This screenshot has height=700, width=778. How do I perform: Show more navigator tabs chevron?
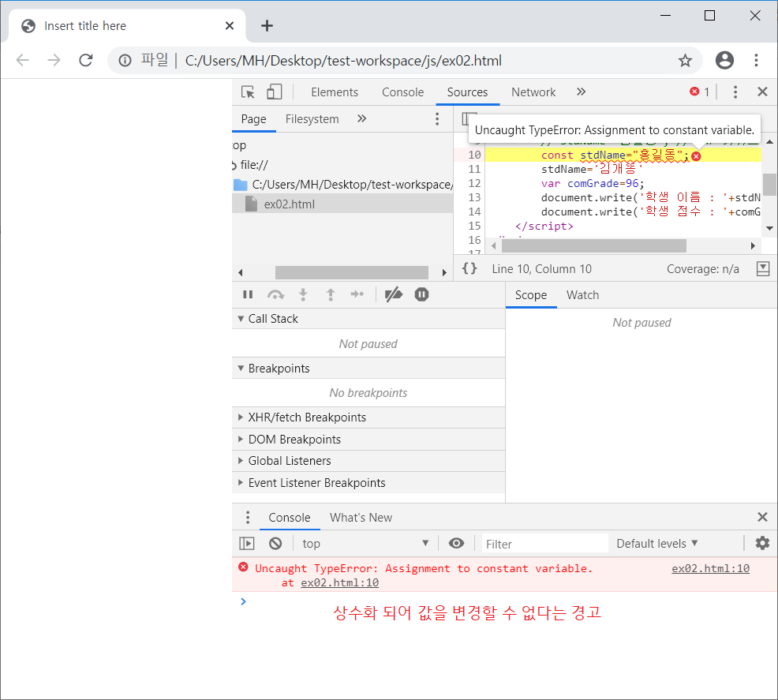tap(361, 118)
